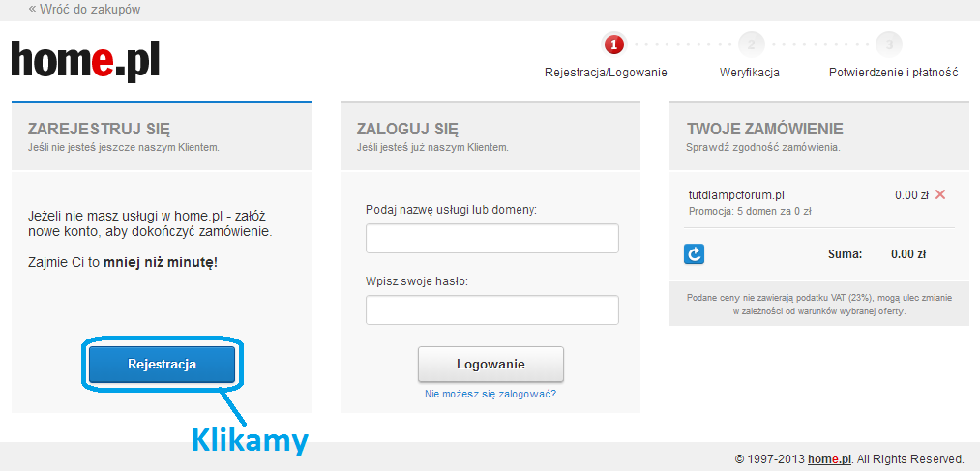Click Jeśli nie jesteś jeszcze naszym Klientem subtitle
This screenshot has width=980, height=471.
pos(124,148)
